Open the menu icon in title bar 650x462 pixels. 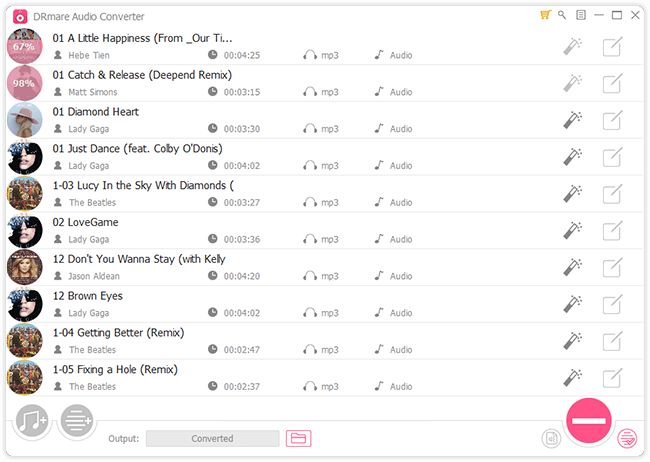pos(581,15)
